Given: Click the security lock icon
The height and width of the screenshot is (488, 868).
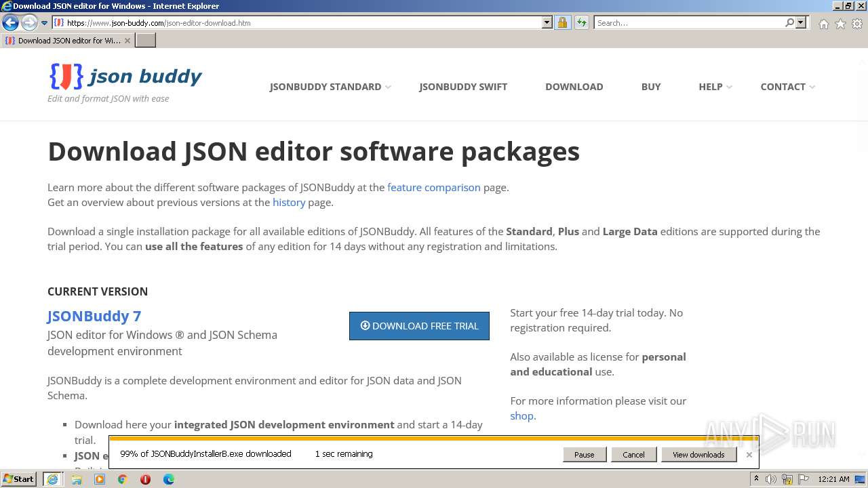Looking at the screenshot, I should pyautogui.click(x=562, y=22).
